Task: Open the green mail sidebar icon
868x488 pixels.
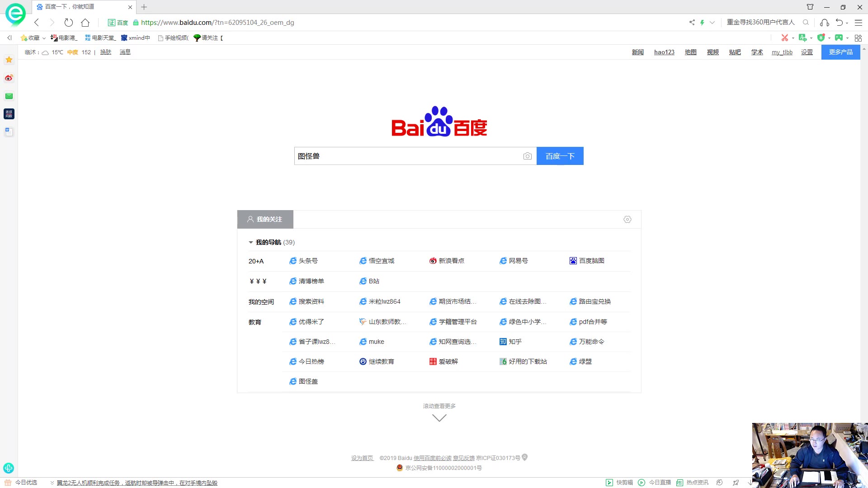Action: (9, 96)
